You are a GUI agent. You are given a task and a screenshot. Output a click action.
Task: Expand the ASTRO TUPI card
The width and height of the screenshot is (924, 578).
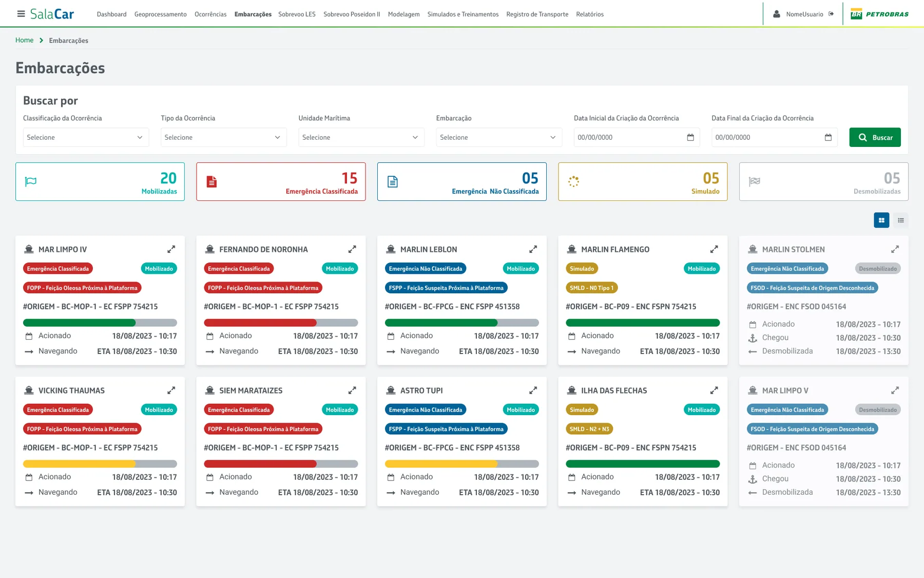click(533, 390)
